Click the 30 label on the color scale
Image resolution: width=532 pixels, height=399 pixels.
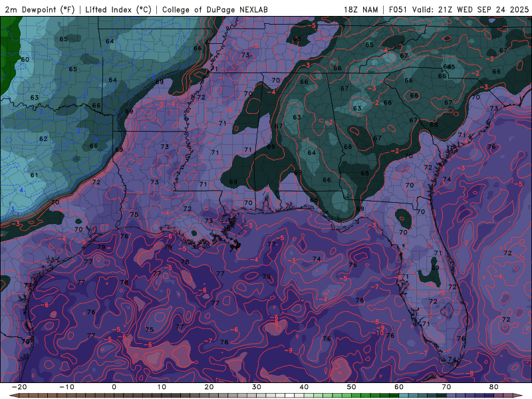point(257,387)
